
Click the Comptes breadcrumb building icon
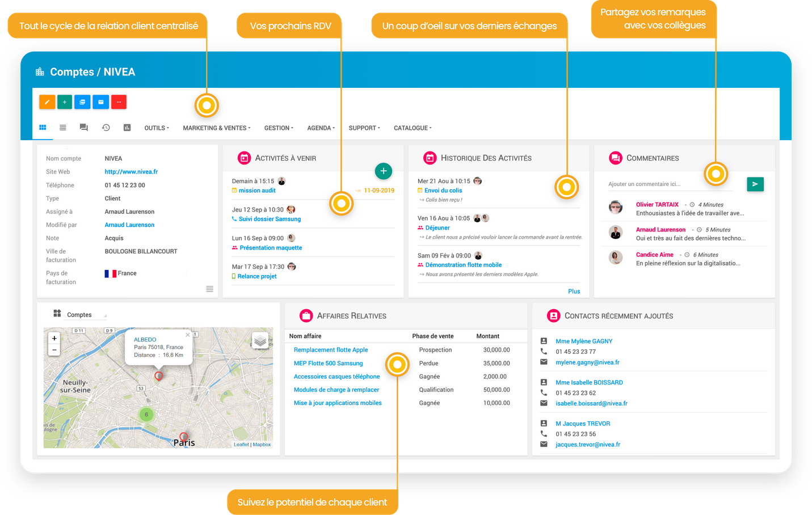point(40,71)
